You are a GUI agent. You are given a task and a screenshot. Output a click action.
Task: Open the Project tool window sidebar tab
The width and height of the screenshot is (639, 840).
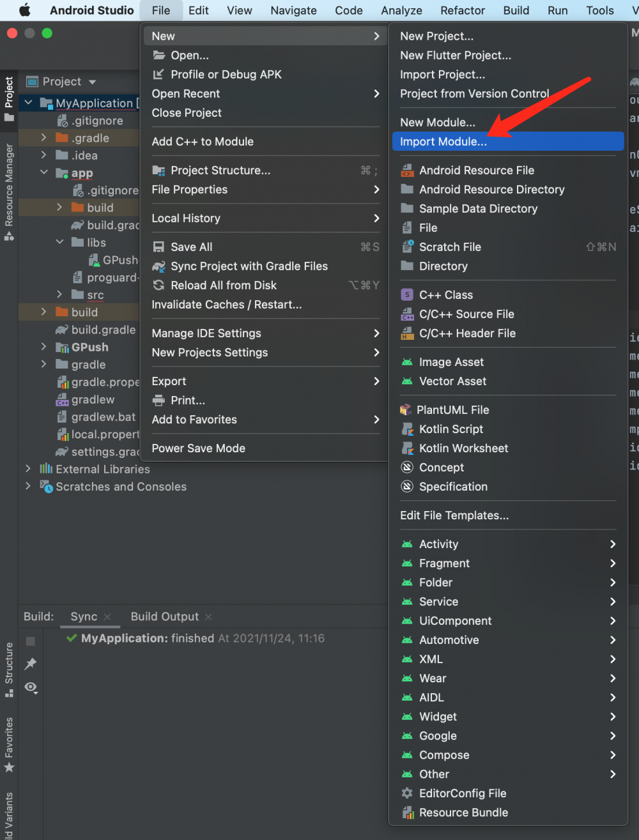(x=9, y=99)
